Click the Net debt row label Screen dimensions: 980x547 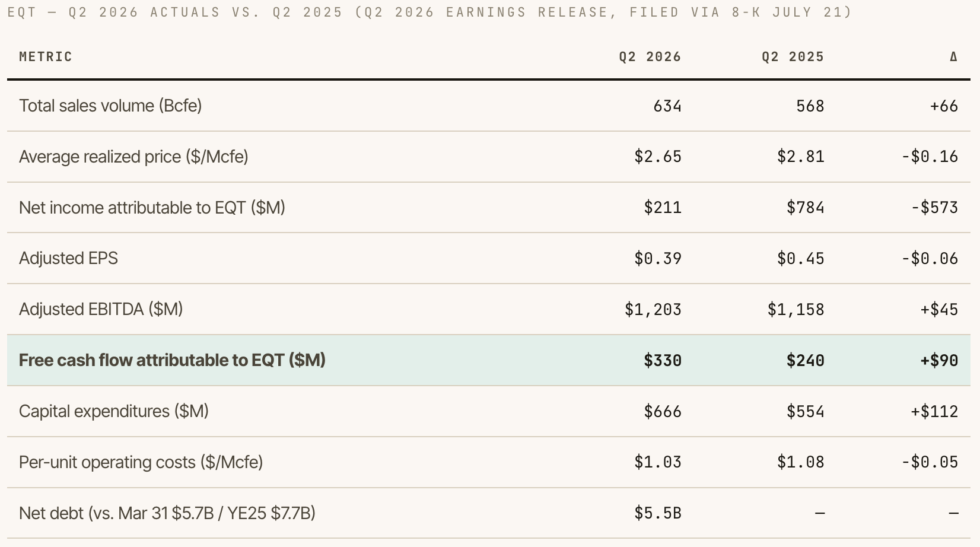pyautogui.click(x=167, y=513)
